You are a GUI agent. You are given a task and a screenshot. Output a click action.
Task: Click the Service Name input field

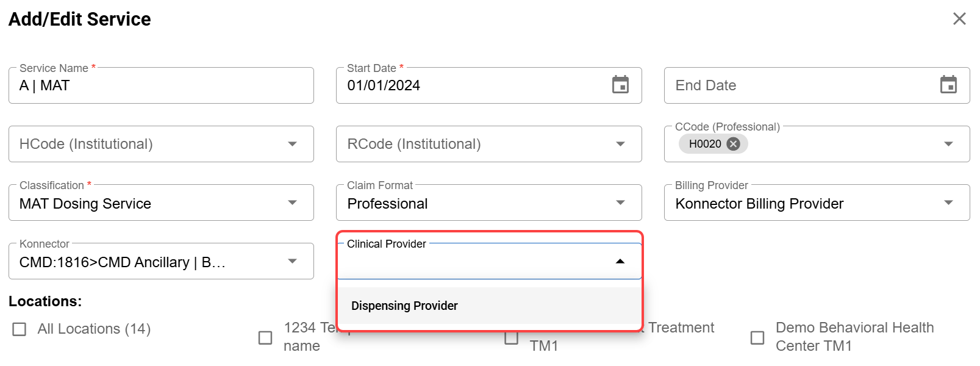click(161, 85)
